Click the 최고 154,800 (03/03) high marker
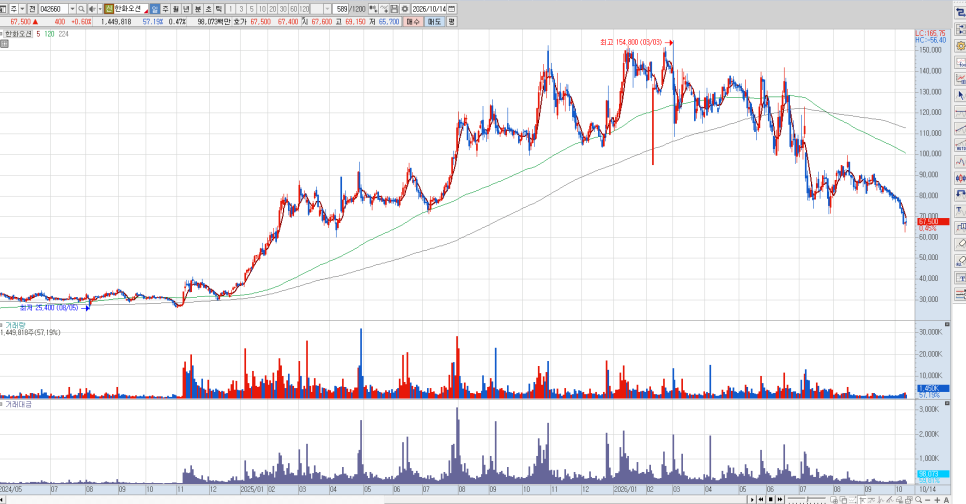The height and width of the screenshot is (504, 966). 631,42
